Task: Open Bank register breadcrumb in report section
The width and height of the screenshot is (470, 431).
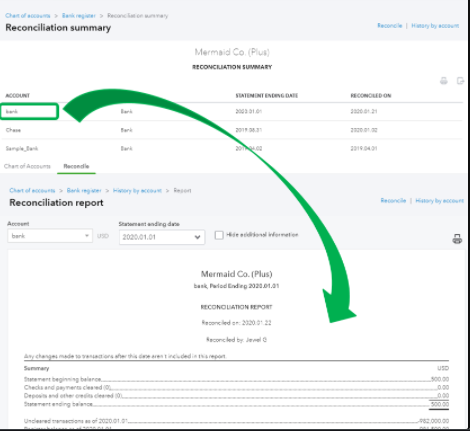Action: 84,190
